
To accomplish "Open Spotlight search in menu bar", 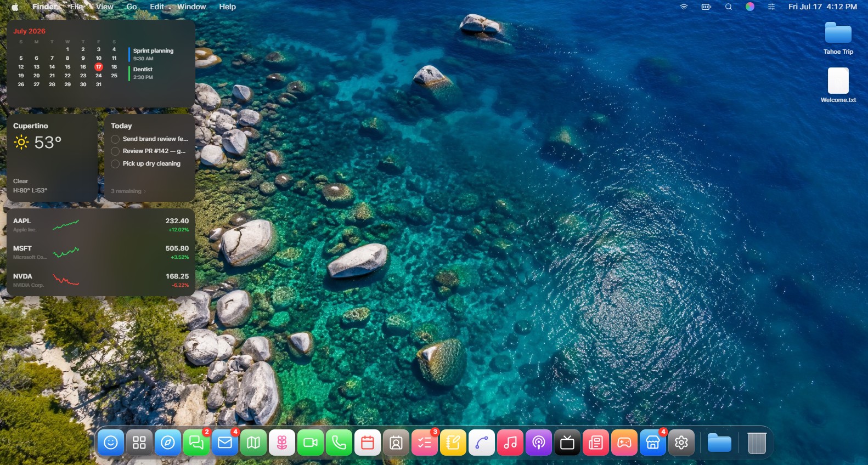I will click(x=729, y=7).
